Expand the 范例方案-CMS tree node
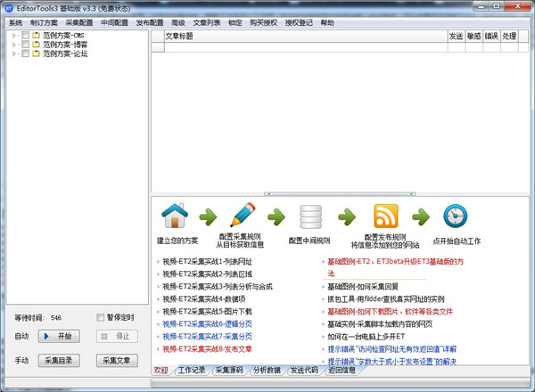 14,36
